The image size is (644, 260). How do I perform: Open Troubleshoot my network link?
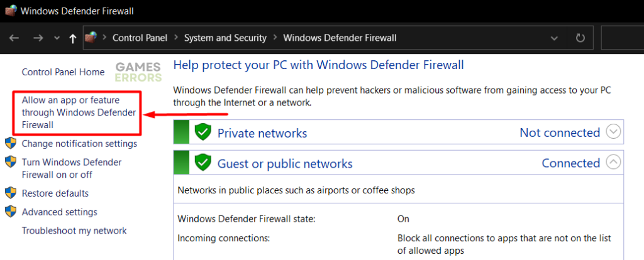click(74, 230)
